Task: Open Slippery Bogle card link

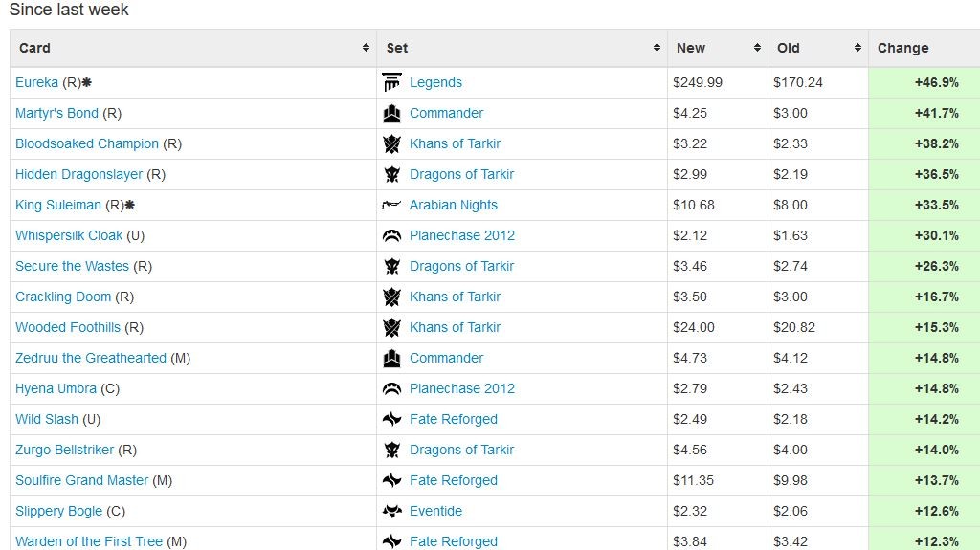Action: point(58,511)
